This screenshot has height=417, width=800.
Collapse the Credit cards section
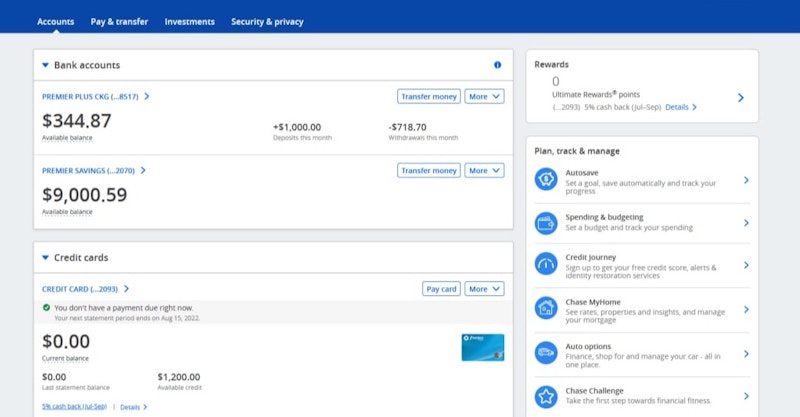point(45,257)
